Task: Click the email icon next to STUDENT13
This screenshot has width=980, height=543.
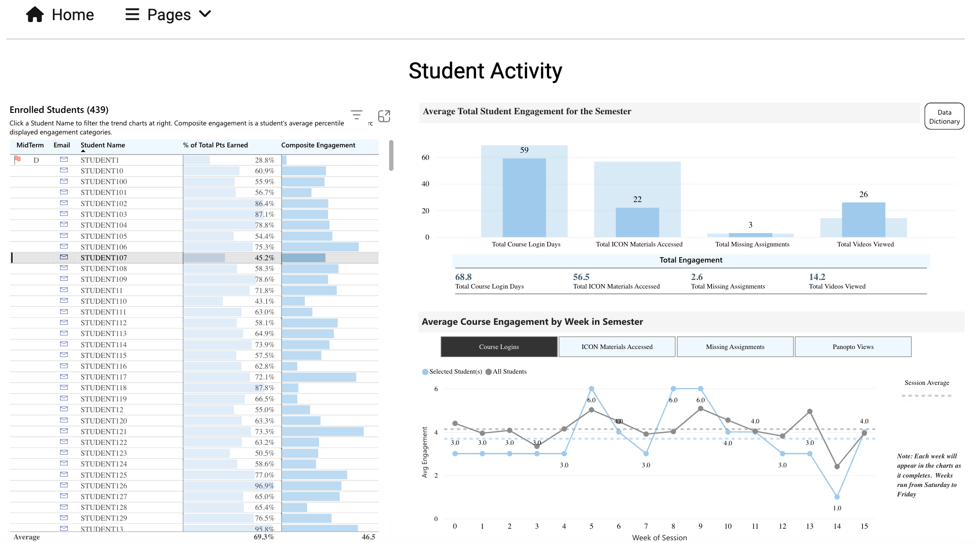Action: [63, 528]
